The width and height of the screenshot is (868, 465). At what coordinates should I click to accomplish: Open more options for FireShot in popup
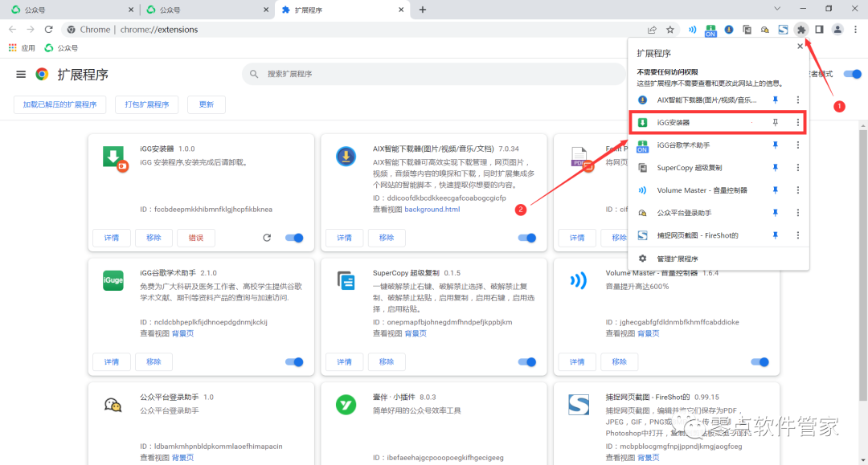[x=798, y=235]
